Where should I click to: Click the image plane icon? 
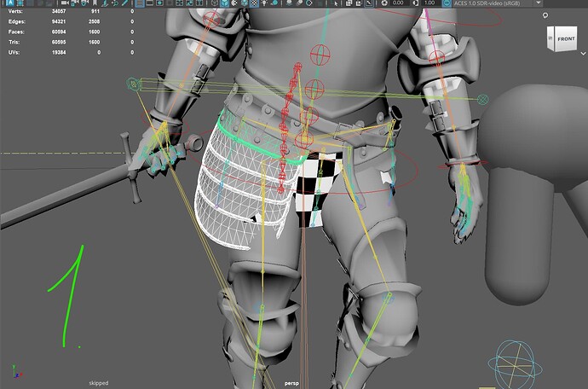(105, 3)
